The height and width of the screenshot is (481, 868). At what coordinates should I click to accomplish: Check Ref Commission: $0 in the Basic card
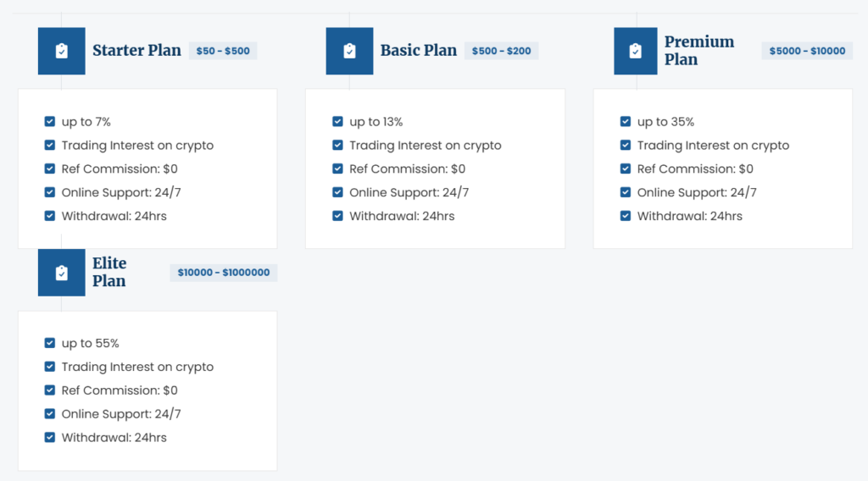[x=338, y=169]
